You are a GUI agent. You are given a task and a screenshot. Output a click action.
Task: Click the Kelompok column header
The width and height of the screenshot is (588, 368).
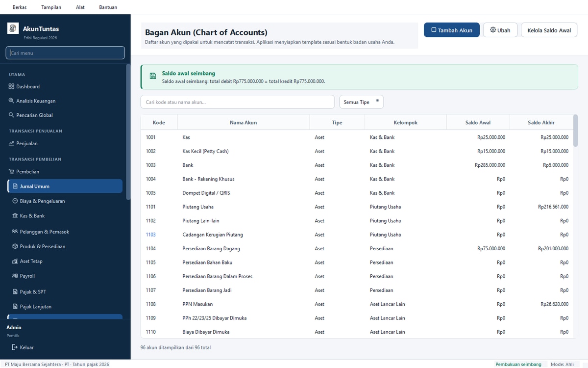pyautogui.click(x=406, y=123)
